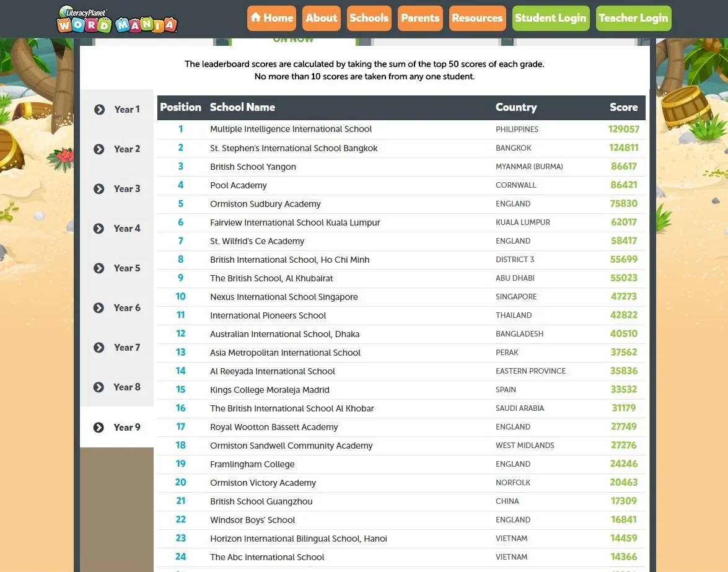Click the Position column header
Viewport: 728px width, 572px height.
point(181,107)
